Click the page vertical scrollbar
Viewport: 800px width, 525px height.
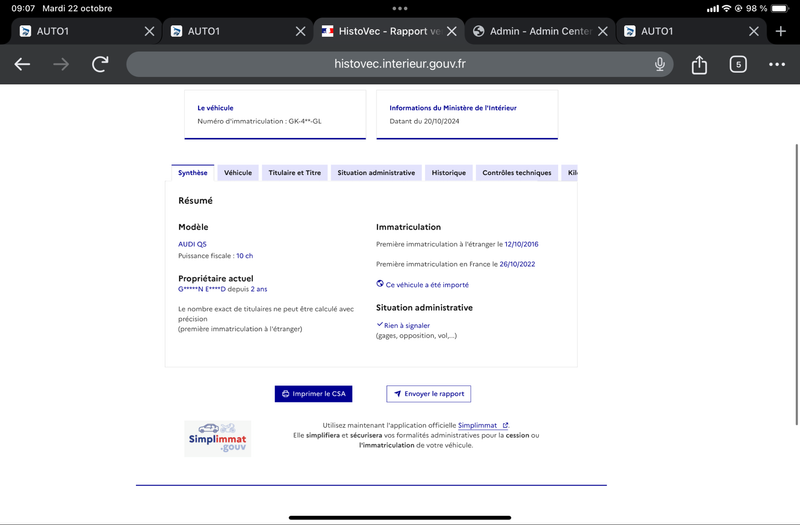pos(797,285)
